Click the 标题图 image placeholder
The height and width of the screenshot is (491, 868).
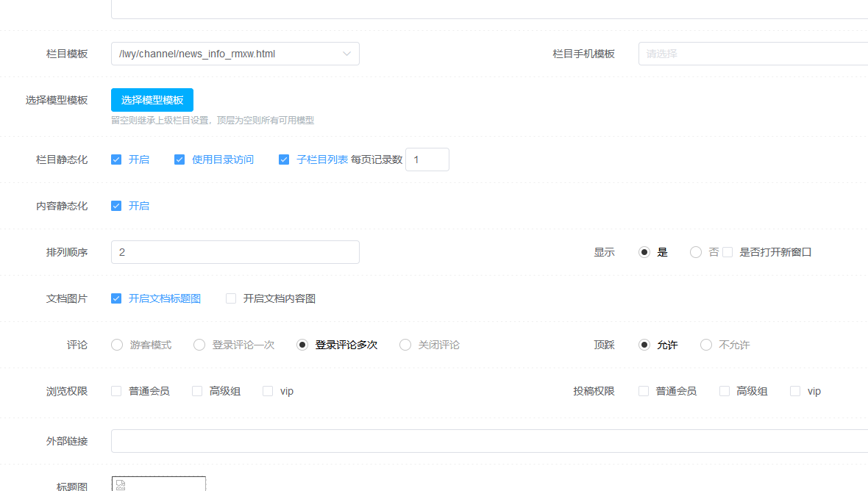159,484
